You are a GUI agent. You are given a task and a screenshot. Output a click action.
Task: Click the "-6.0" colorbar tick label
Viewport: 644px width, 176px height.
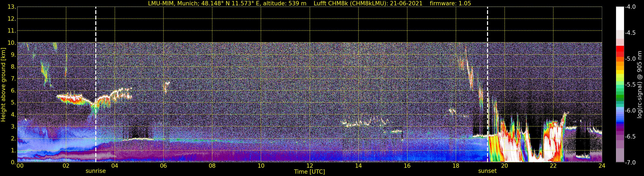tap(630, 111)
